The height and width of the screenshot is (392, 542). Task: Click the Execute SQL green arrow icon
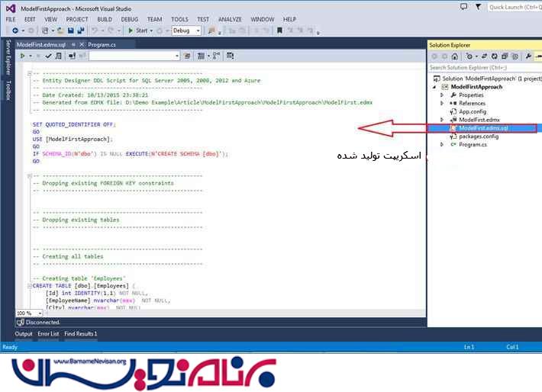23,56
